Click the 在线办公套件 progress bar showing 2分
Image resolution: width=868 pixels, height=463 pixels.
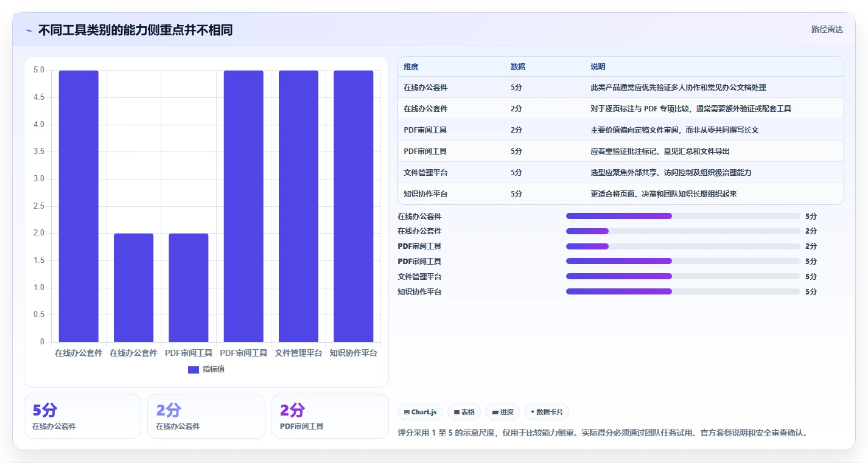(x=683, y=231)
